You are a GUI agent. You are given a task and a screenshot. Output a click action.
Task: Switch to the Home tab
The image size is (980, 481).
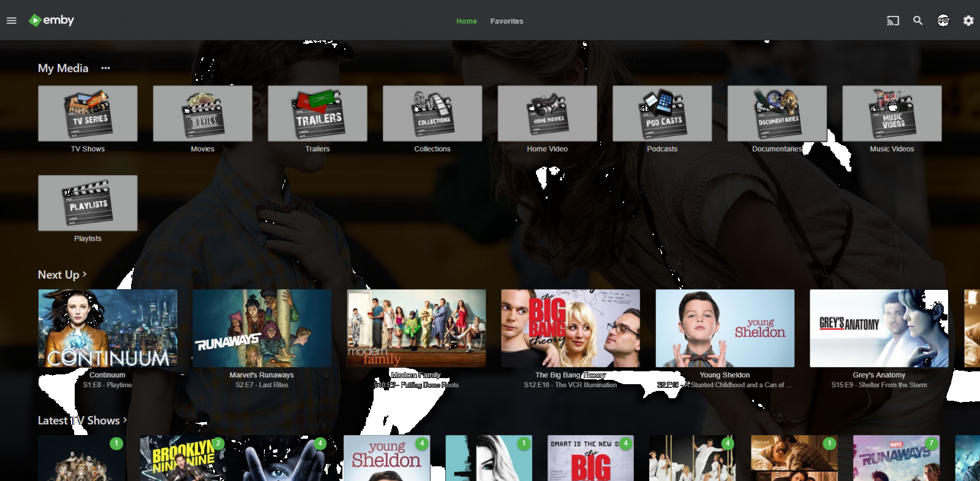pos(466,21)
